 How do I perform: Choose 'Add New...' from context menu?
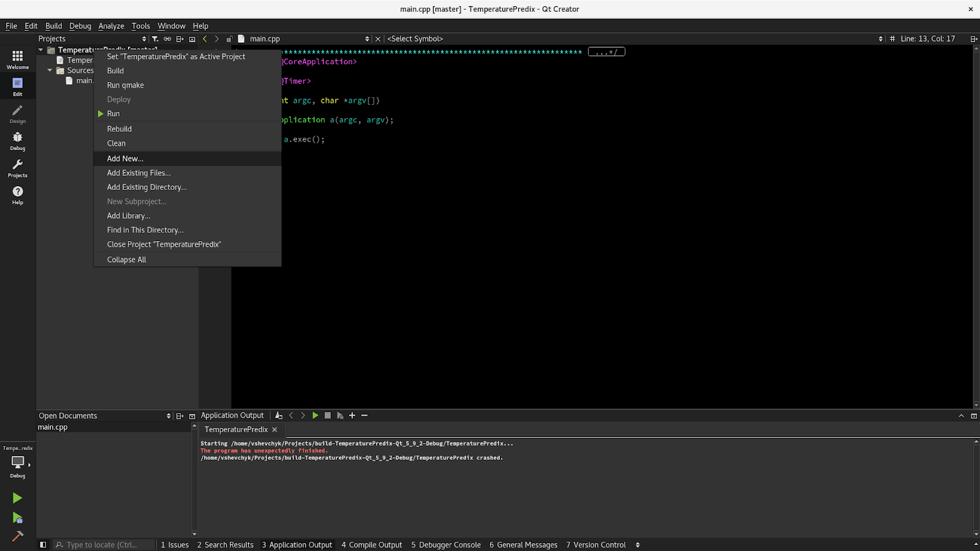click(125, 159)
